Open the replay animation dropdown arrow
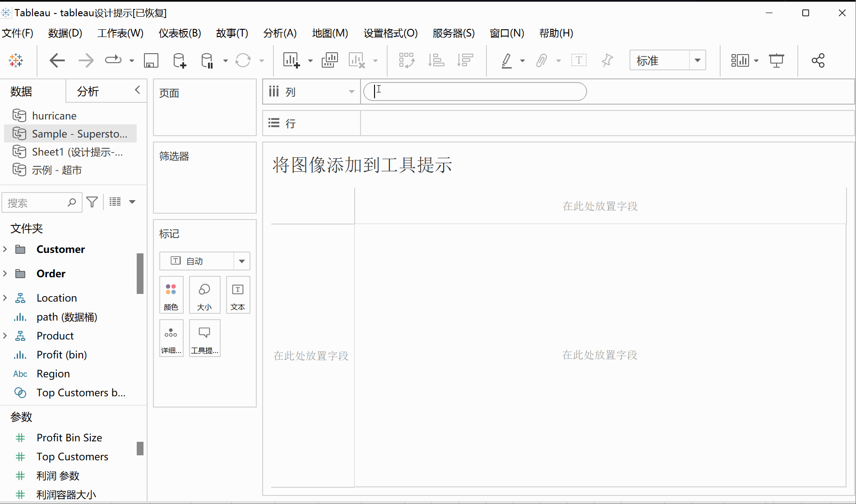Viewport: 856px width, 504px height. (132, 60)
